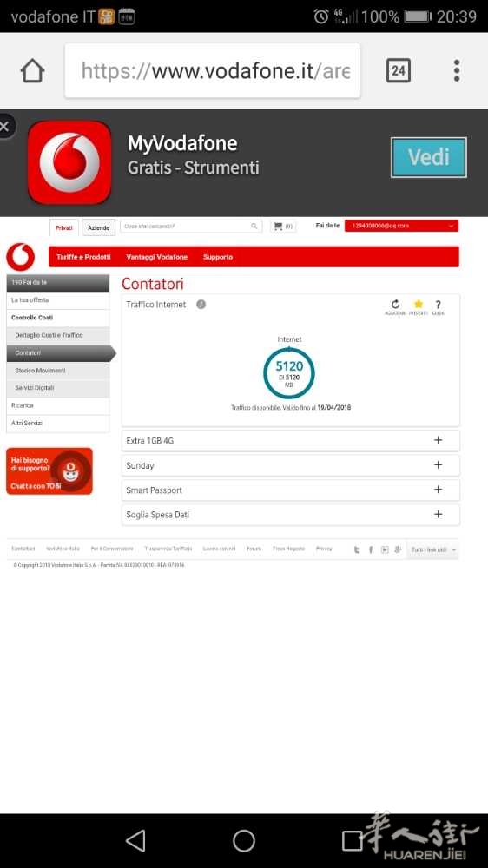The height and width of the screenshot is (868, 488).
Task: Tap the Android back navigation button
Action: pos(135,840)
